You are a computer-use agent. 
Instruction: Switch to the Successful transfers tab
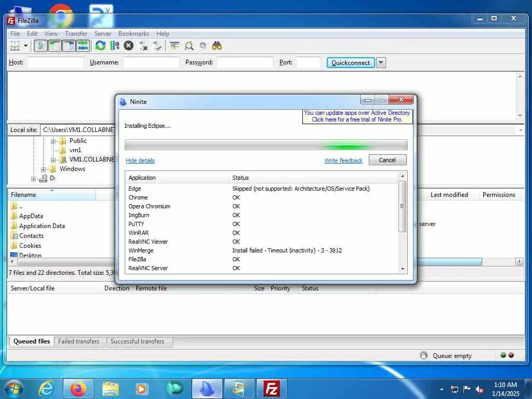[137, 341]
